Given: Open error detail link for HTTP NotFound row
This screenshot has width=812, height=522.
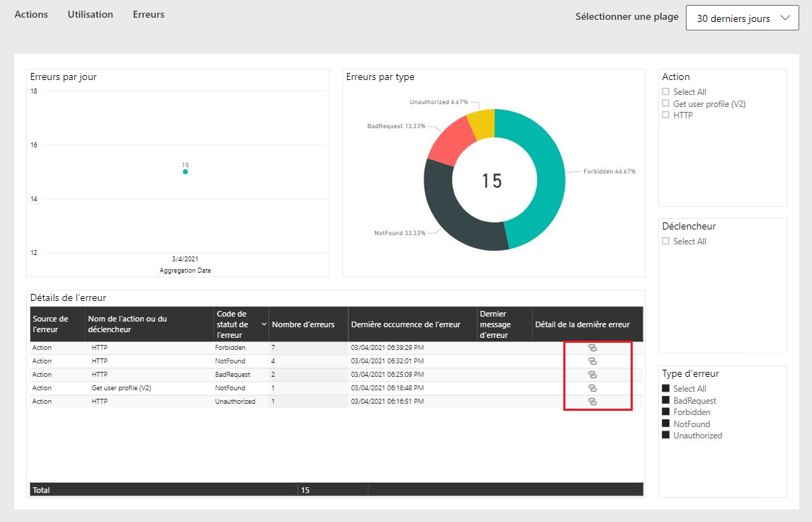Looking at the screenshot, I should coord(592,361).
